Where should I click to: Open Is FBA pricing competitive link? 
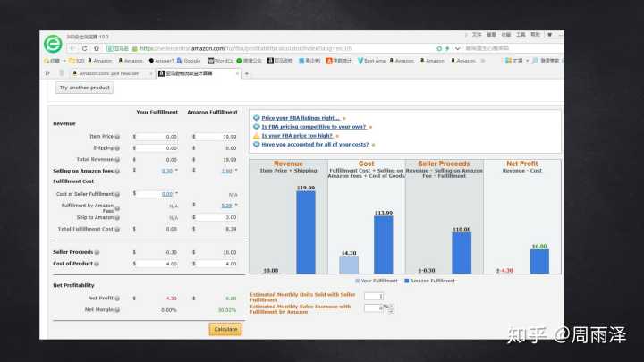pos(314,127)
